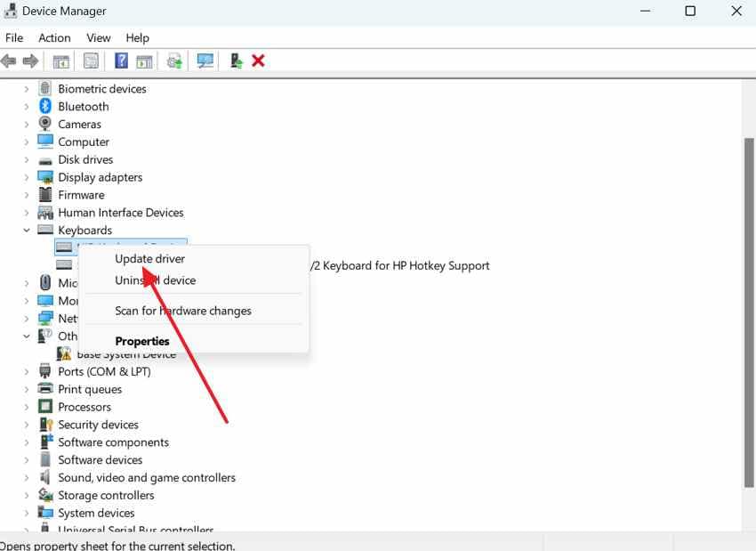Select the Computer tree item
Viewport: 756px width, 551px height.
pos(84,142)
